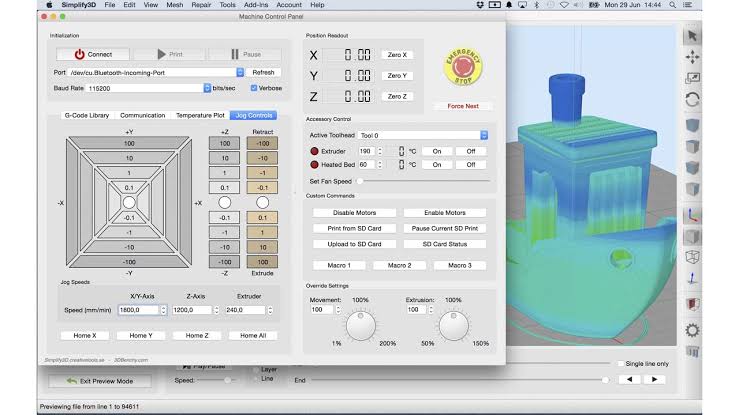Screen dimensions: 739x415
Task: Click the Extrusion override dial knob
Action: coord(454,325)
